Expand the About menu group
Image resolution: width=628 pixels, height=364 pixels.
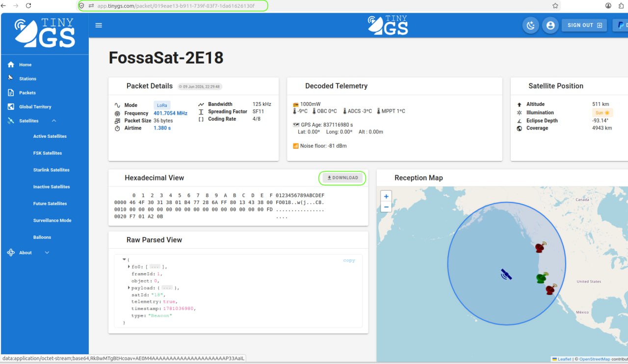coord(47,253)
